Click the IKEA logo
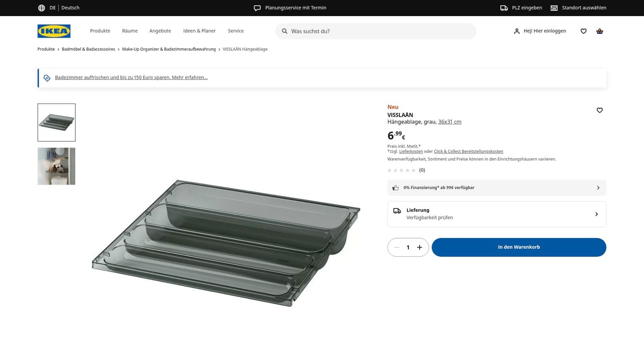The height and width of the screenshot is (362, 644). 54,31
